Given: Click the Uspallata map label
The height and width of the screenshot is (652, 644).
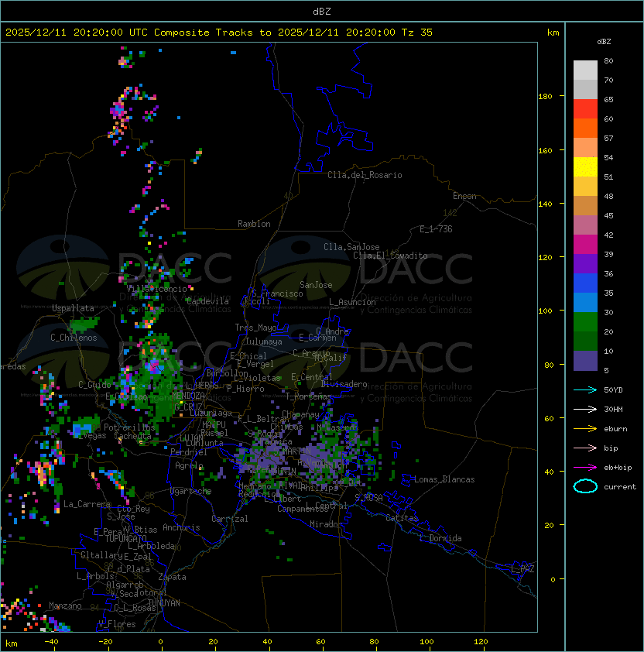Looking at the screenshot, I should coord(73,308).
